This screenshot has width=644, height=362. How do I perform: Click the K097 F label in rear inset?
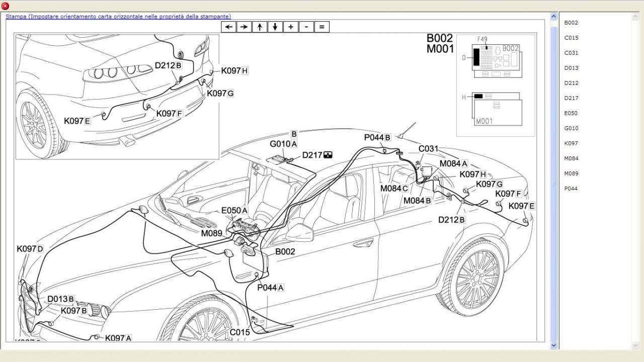coord(170,114)
